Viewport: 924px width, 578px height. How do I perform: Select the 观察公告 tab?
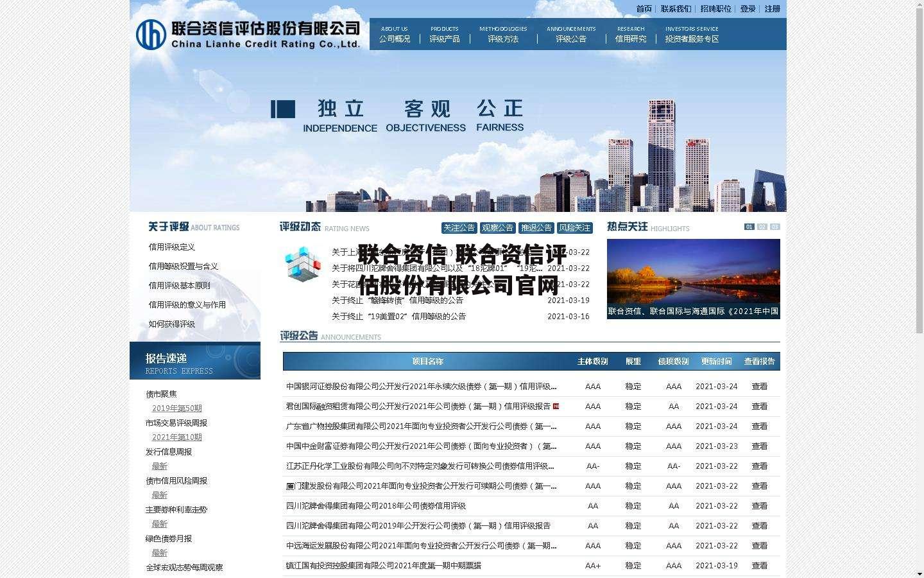tap(498, 228)
